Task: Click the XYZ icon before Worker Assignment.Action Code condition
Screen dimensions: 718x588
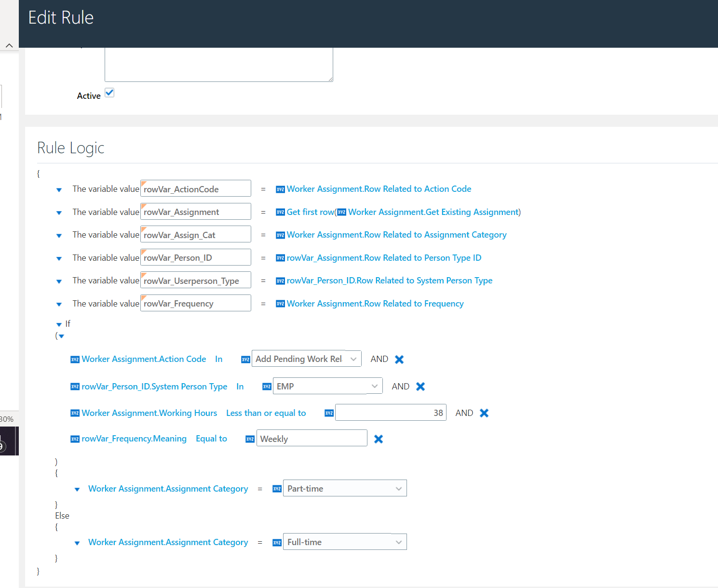Action: point(75,360)
